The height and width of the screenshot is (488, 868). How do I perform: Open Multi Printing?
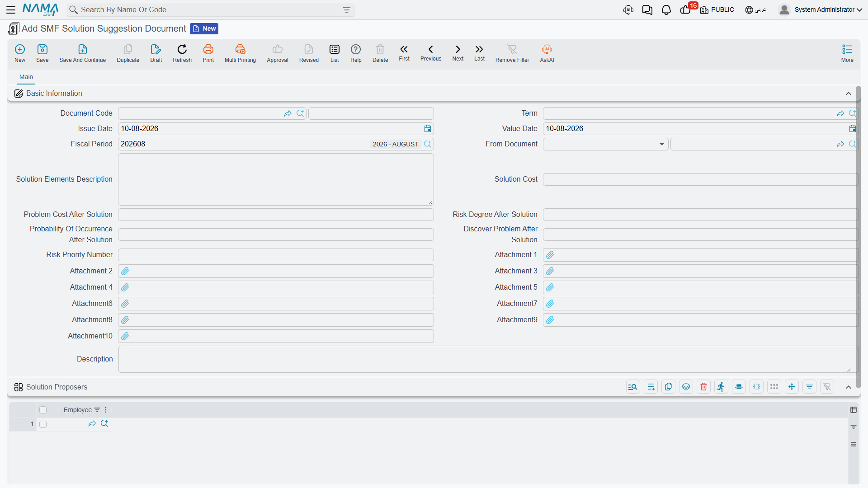240,53
